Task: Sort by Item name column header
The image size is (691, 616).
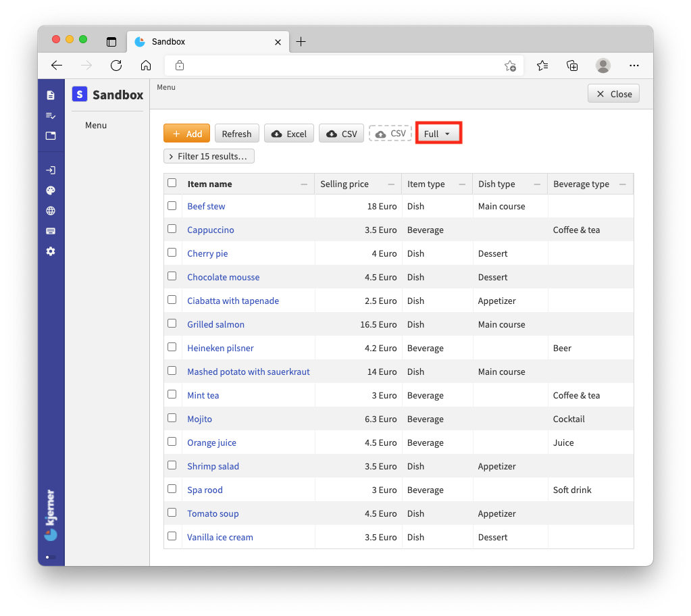Action: pyautogui.click(x=210, y=184)
